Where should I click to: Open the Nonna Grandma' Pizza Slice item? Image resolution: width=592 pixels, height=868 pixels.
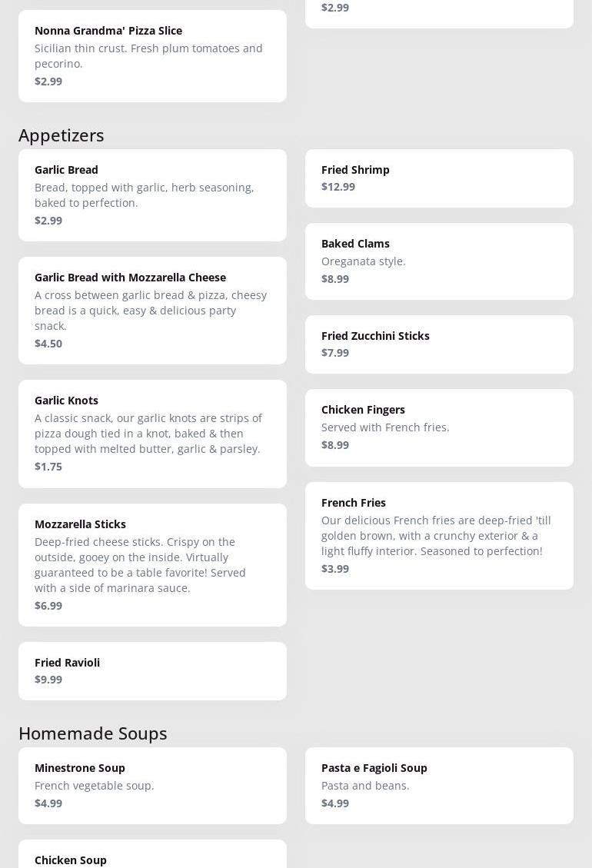click(152, 55)
